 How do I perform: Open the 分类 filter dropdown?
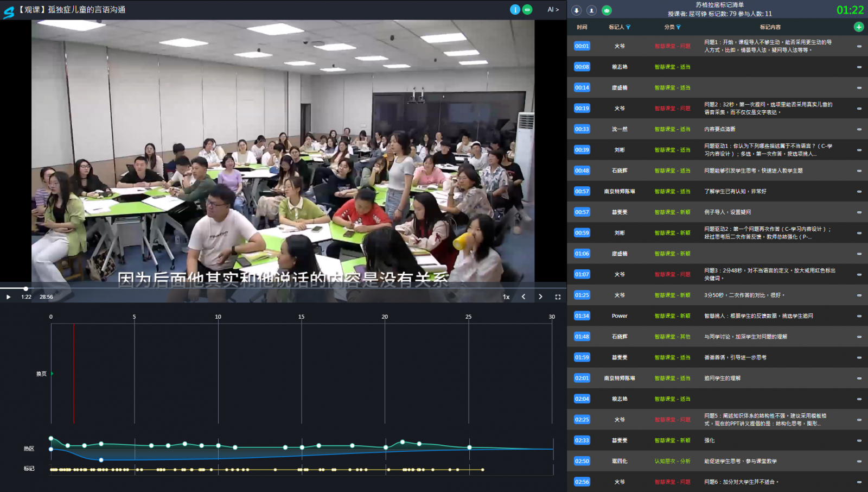pyautogui.click(x=678, y=27)
